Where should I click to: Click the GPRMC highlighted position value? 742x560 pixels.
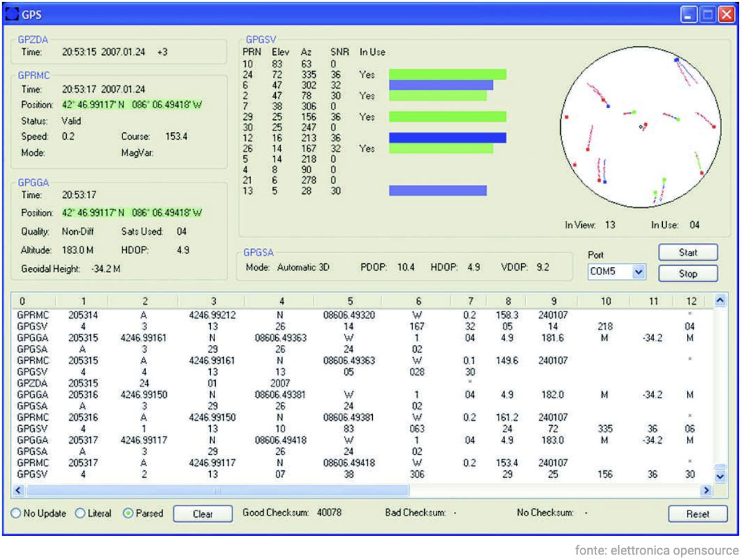pyautogui.click(x=132, y=105)
